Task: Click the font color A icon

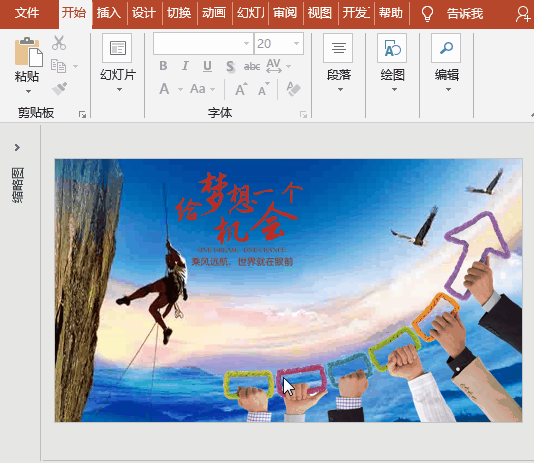Action: pyautogui.click(x=164, y=89)
